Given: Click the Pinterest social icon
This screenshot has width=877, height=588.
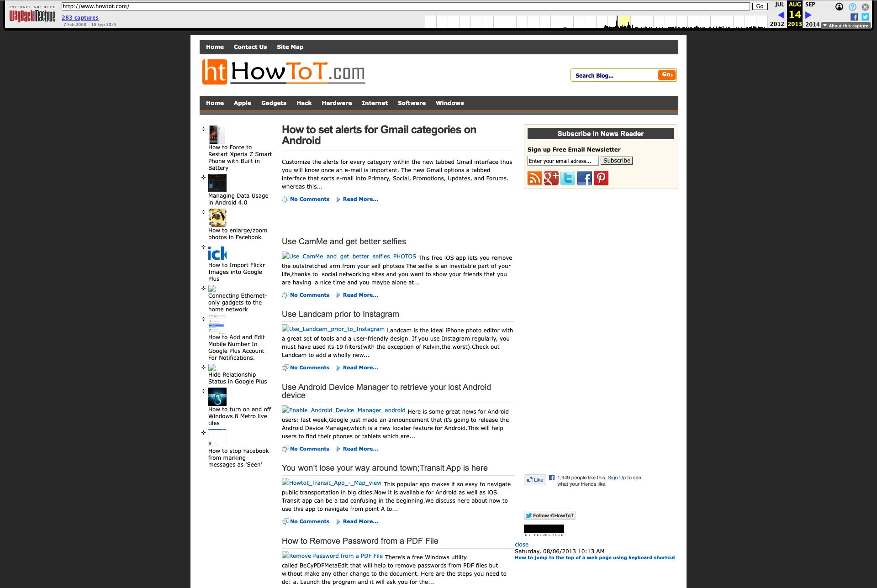Looking at the screenshot, I should coord(601,178).
